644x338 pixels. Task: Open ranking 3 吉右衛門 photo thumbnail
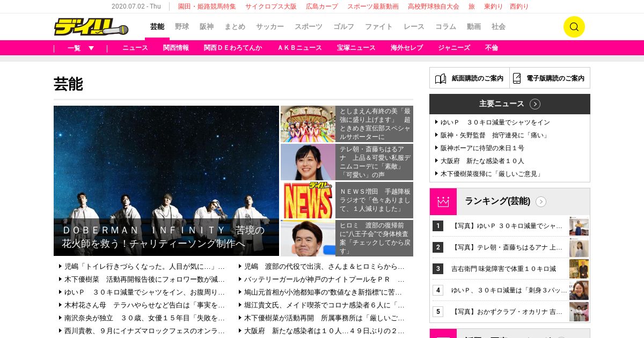point(579,269)
